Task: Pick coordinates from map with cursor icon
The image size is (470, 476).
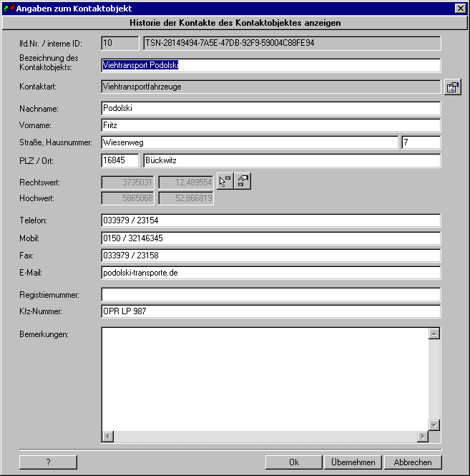Action: [x=225, y=181]
